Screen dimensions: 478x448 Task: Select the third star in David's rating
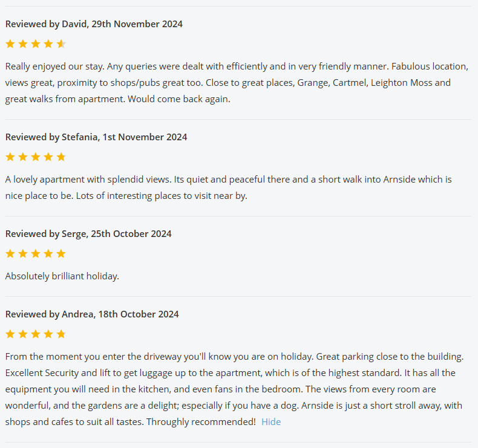click(36, 44)
